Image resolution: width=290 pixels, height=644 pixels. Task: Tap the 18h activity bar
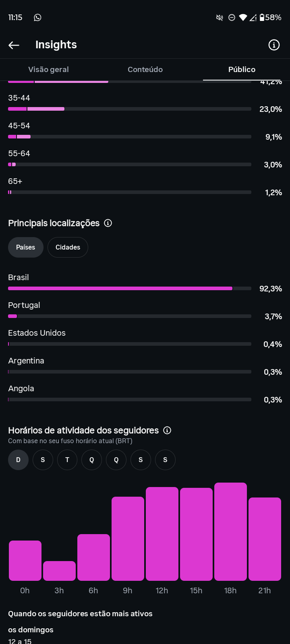click(x=230, y=532)
